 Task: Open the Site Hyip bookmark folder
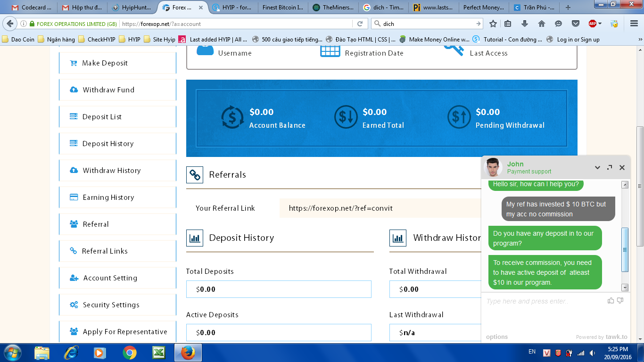[x=159, y=40]
